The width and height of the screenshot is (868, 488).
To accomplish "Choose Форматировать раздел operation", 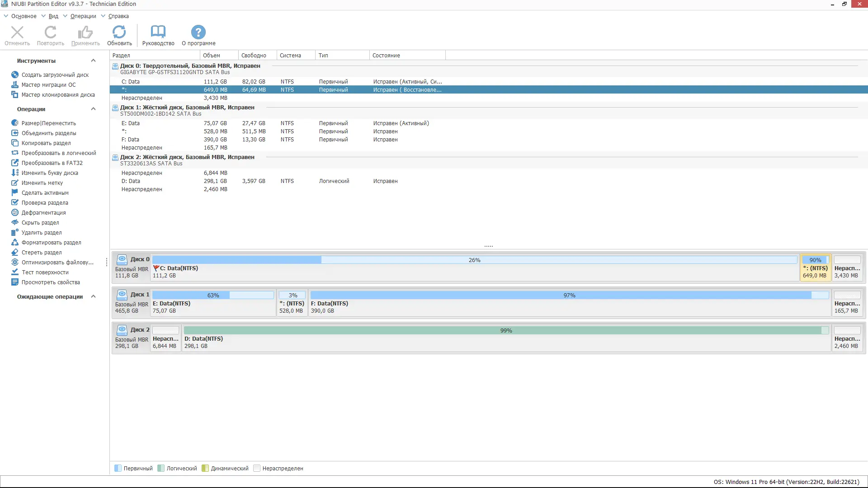I will point(51,242).
